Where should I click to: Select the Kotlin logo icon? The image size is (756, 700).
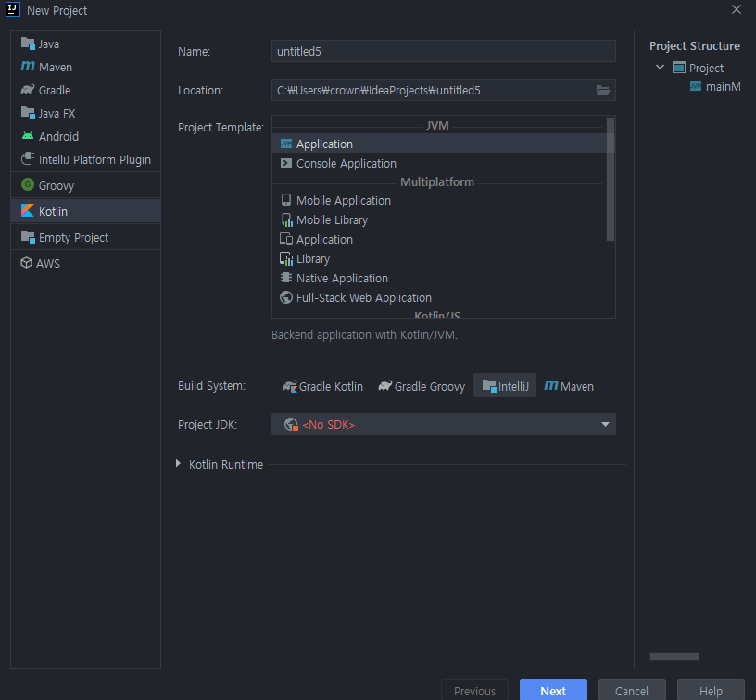(28, 210)
